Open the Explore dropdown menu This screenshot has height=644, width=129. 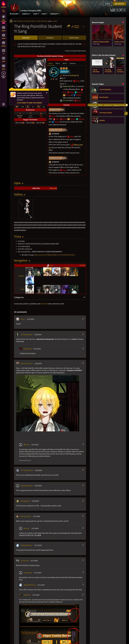[x=15, y=14]
